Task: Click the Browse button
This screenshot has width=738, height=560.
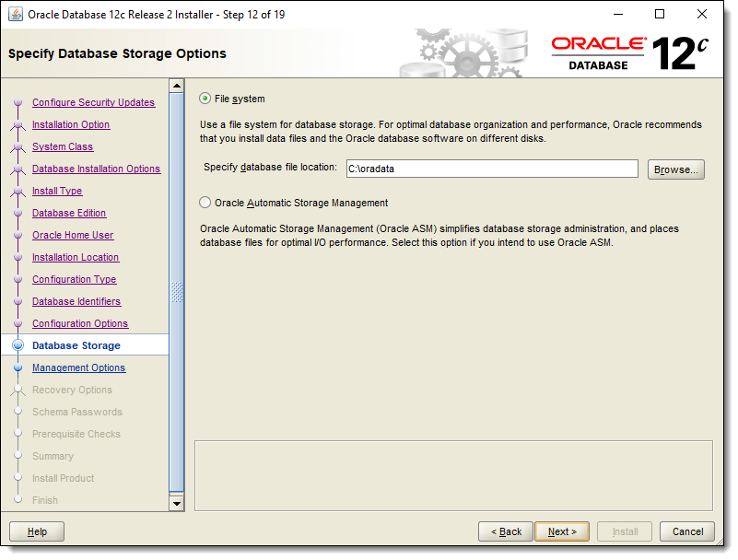Action: pos(675,169)
